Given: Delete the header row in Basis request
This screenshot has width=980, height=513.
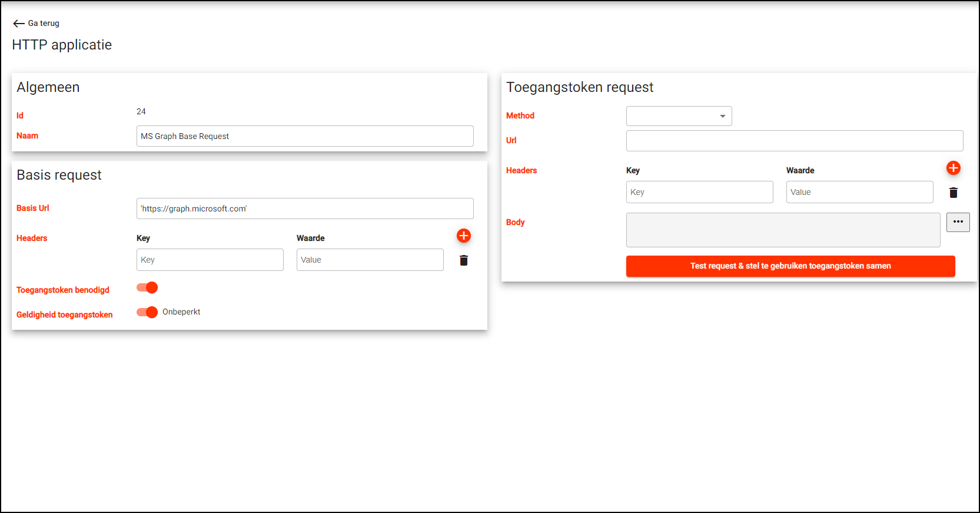Looking at the screenshot, I should point(464,260).
